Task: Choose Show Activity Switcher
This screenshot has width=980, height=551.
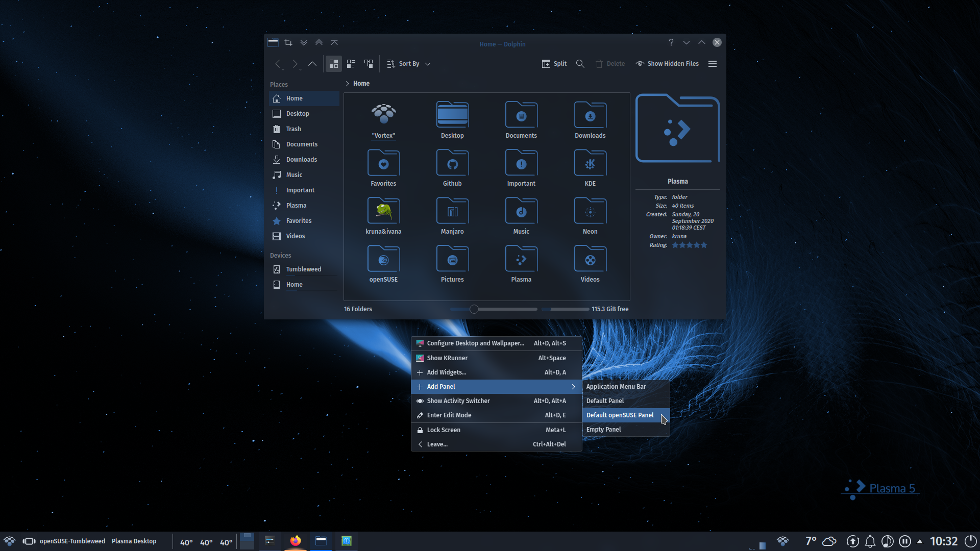Action: coord(496,401)
